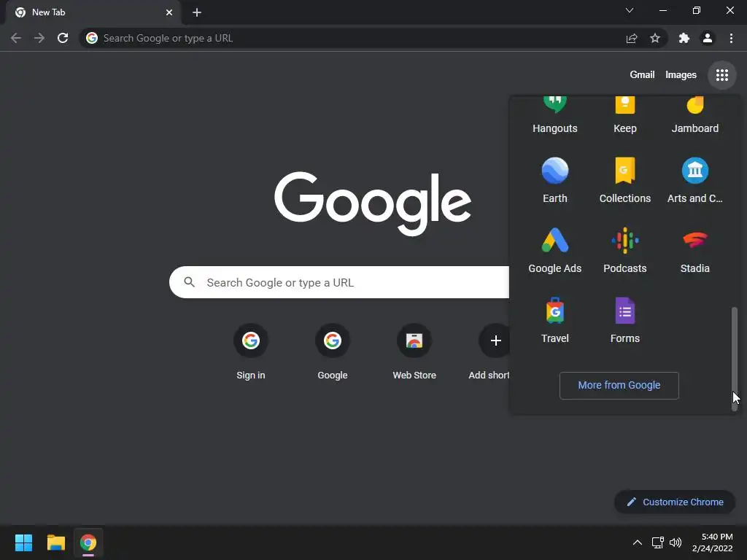Image resolution: width=747 pixels, height=560 pixels.
Task: Click Chrome icon in taskbar
Action: click(x=88, y=542)
